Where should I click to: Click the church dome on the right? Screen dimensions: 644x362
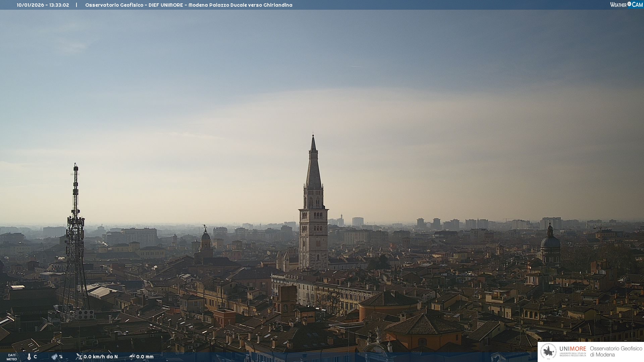pyautogui.click(x=550, y=242)
